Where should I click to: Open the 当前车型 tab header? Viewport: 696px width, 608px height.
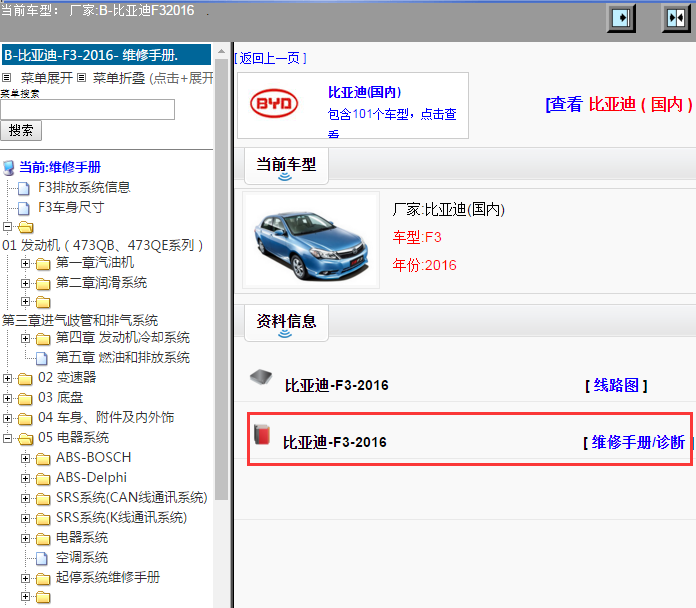click(x=286, y=166)
